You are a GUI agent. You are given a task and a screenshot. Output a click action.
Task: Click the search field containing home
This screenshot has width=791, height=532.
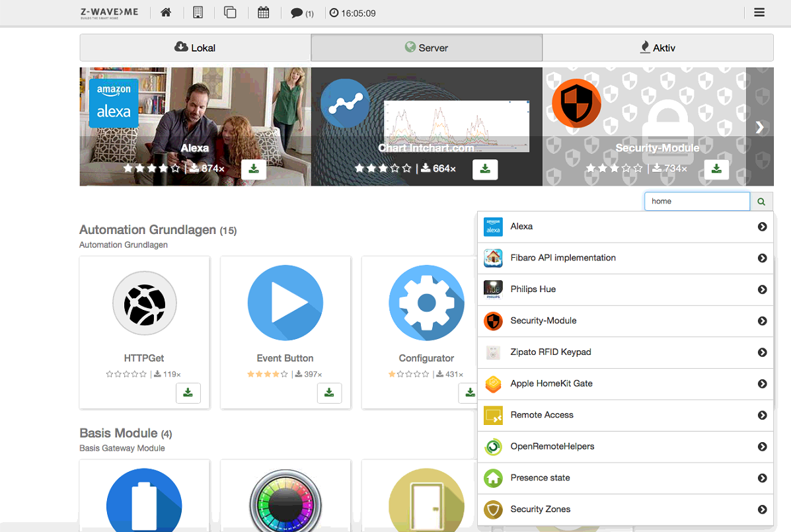697,201
